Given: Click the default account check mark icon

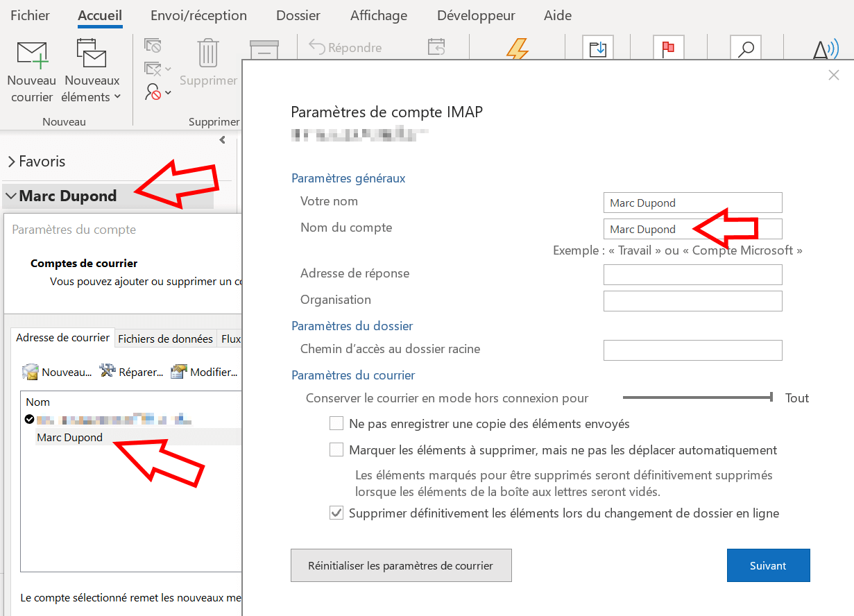Looking at the screenshot, I should 29,419.
